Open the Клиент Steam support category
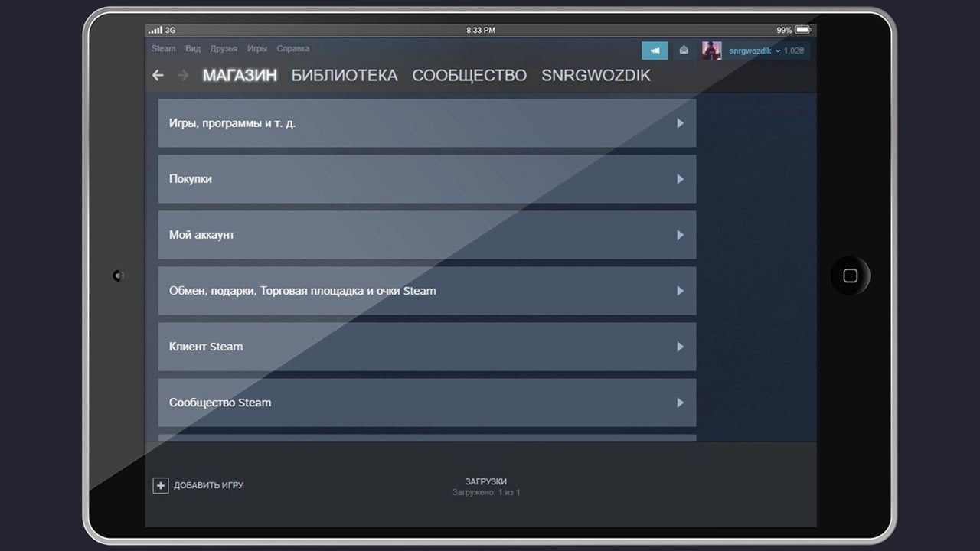The width and height of the screenshot is (980, 551). pyautogui.click(x=427, y=347)
